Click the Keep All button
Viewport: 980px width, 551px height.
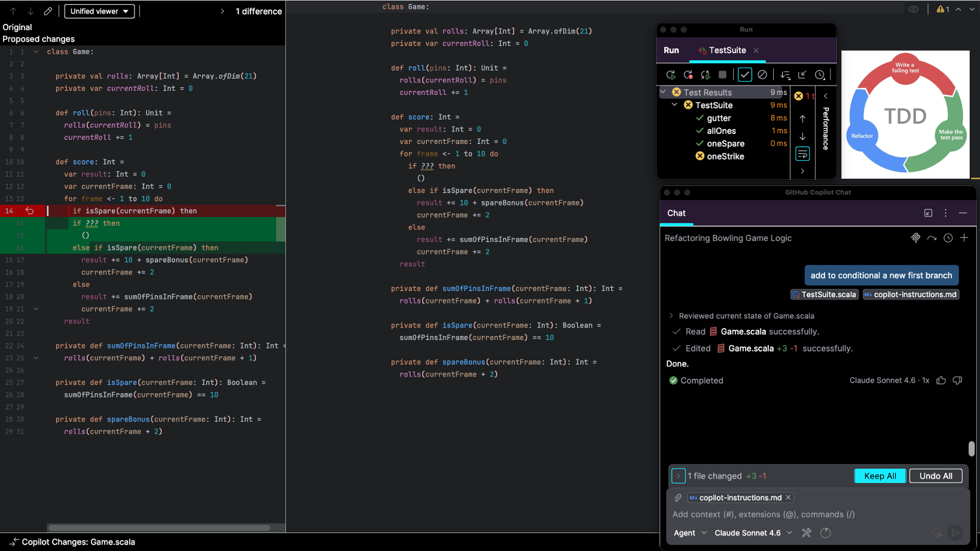point(880,476)
